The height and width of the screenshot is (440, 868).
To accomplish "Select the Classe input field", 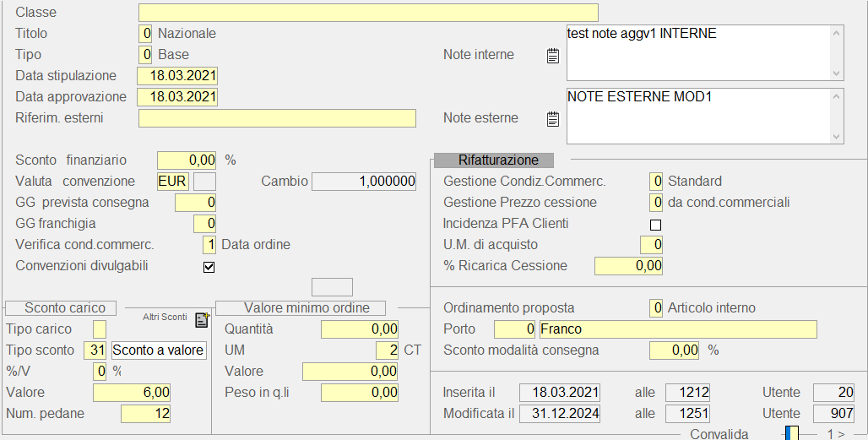I will 368,13.
